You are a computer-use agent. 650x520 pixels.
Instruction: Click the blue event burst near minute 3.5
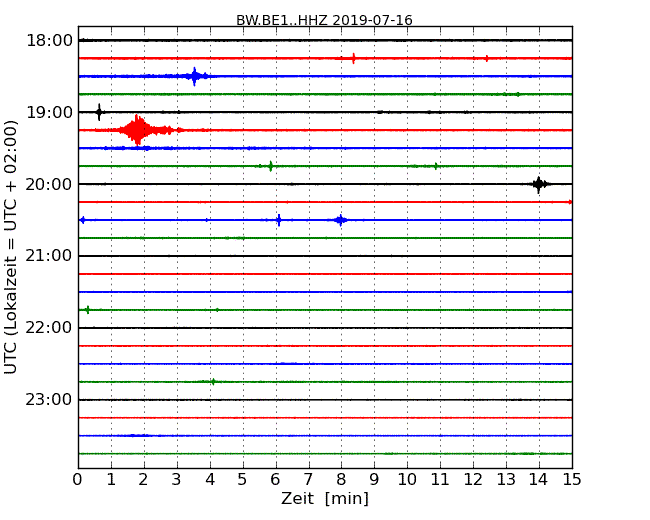click(x=194, y=76)
